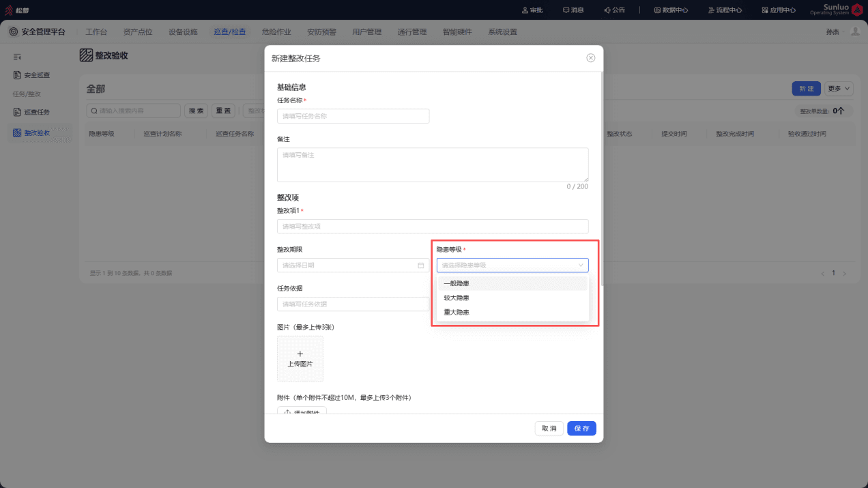Focus the 任务名称 input field
Screen dimensions: 868x488
point(353,116)
